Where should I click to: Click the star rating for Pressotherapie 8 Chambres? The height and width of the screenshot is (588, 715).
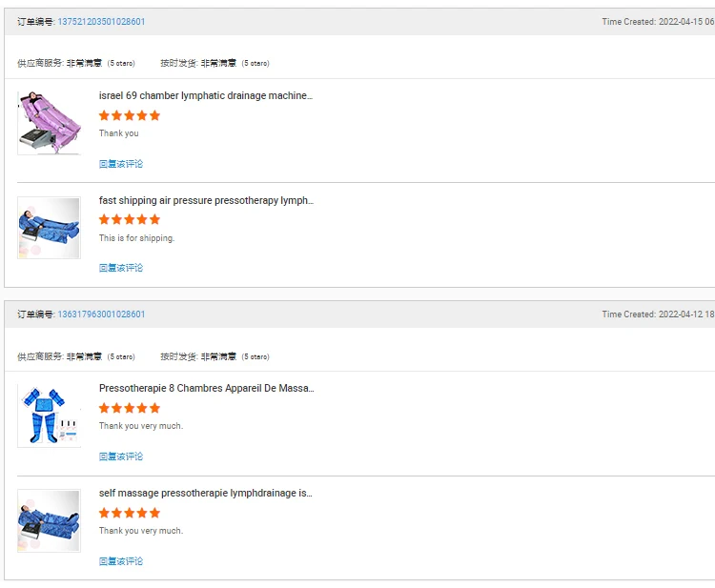tap(130, 408)
